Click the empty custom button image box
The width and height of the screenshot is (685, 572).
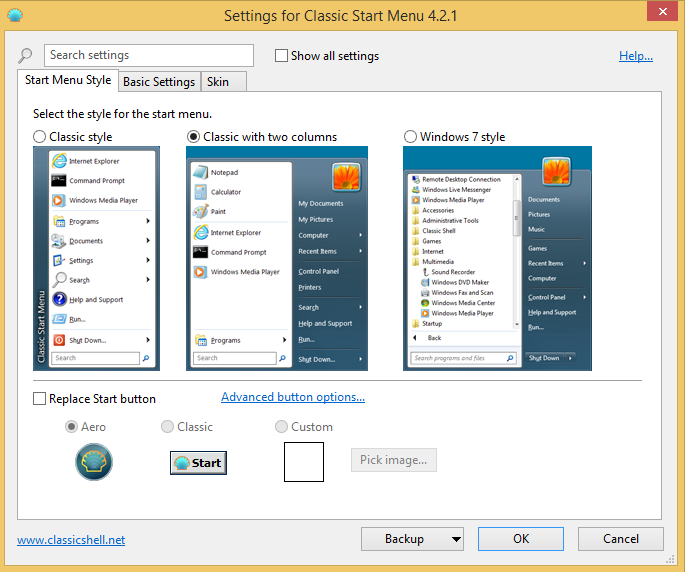304,462
